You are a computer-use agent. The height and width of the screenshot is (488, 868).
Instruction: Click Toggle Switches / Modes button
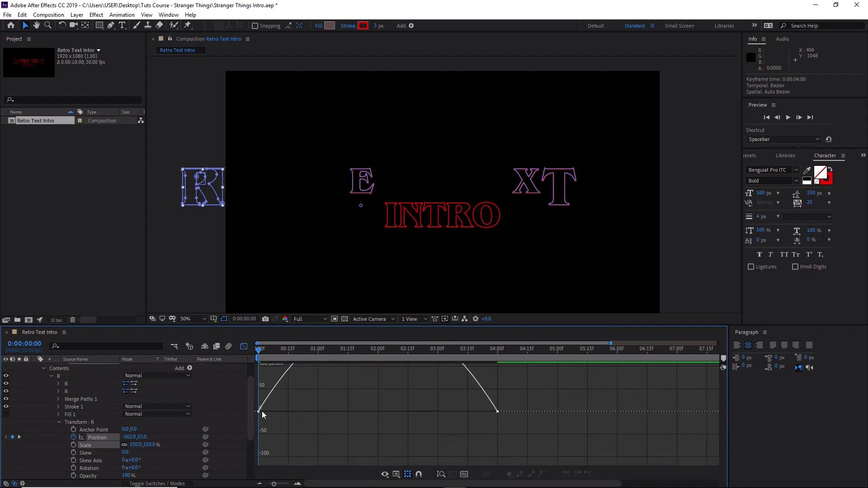157,483
